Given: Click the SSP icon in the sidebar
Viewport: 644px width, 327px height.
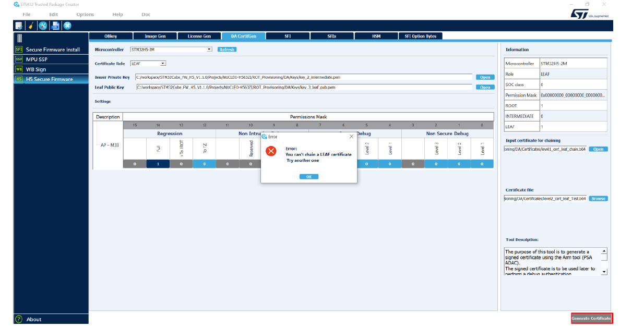Looking at the screenshot, I should pyautogui.click(x=19, y=59).
